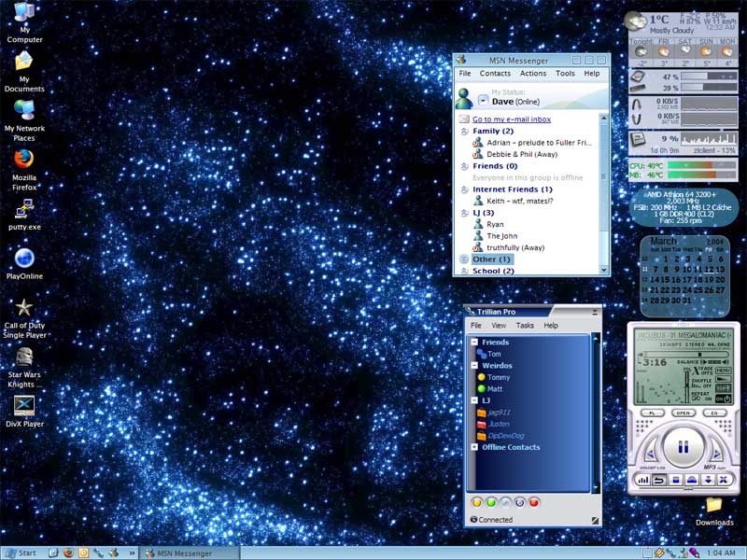The image size is (747, 560).
Task: Open Mozilla Firefox desktop icon
Action: (24, 161)
